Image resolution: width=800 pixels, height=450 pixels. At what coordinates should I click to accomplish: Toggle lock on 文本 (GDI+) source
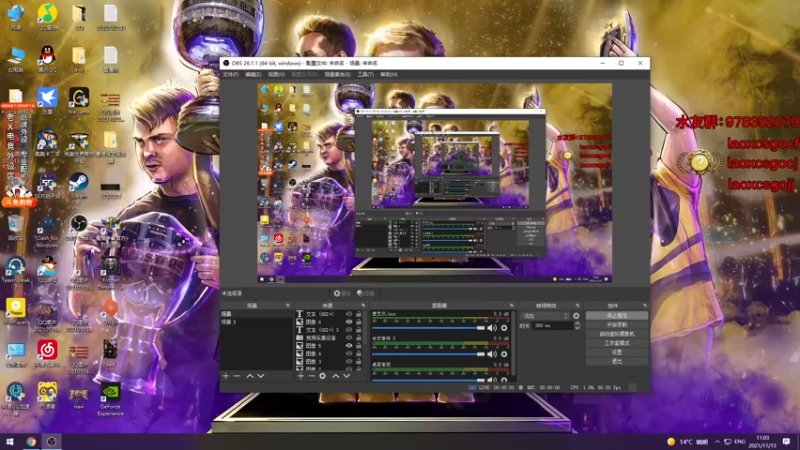[x=359, y=314]
